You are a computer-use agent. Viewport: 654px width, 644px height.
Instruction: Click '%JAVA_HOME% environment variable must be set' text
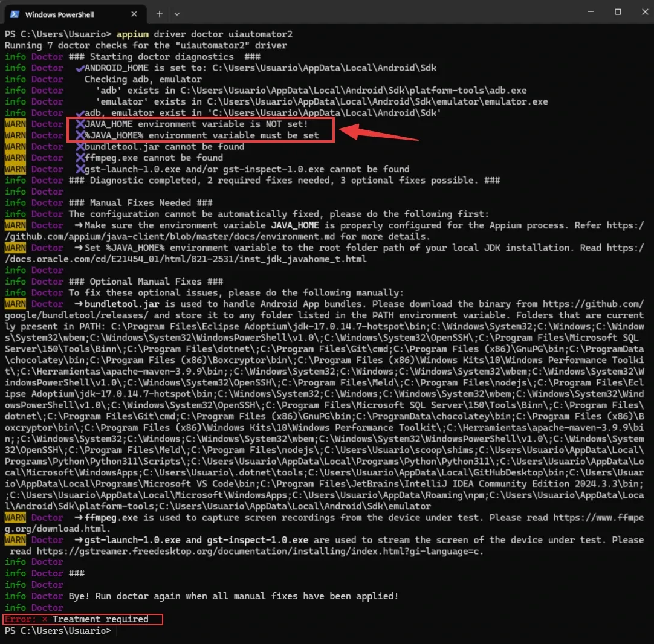click(202, 135)
